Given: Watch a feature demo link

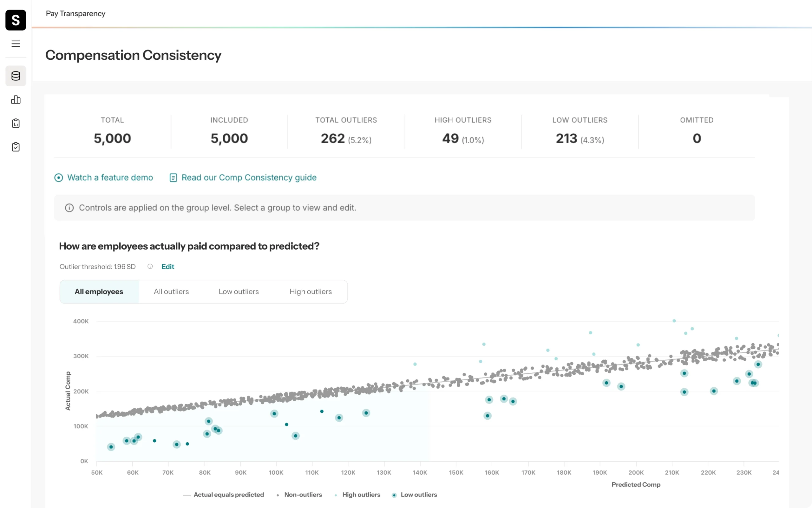Looking at the screenshot, I should coord(110,177).
